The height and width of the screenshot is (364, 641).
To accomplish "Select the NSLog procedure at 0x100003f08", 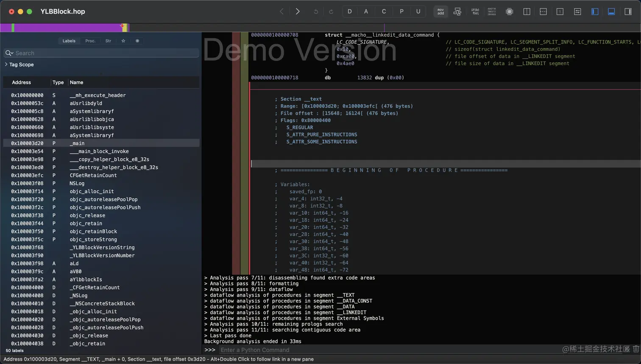I will 101,183.
